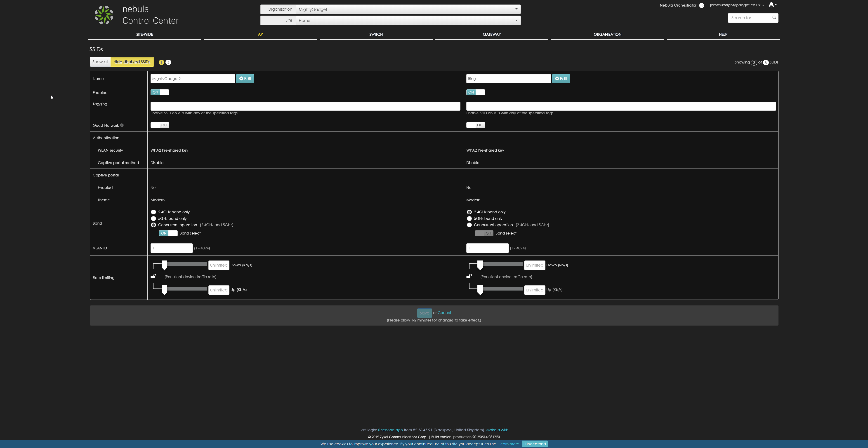Screen dimensions: 868x448
Task: Select 5GHz band only for MightyGadget2
Action: pos(154,219)
